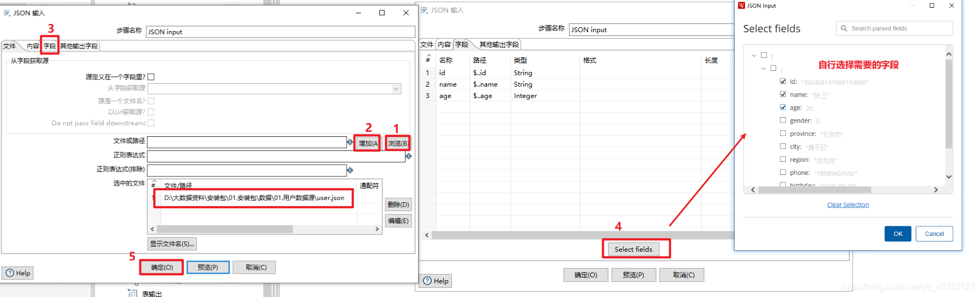Click 预览(P) in middle dialog
The image size is (980, 297).
click(x=633, y=275)
